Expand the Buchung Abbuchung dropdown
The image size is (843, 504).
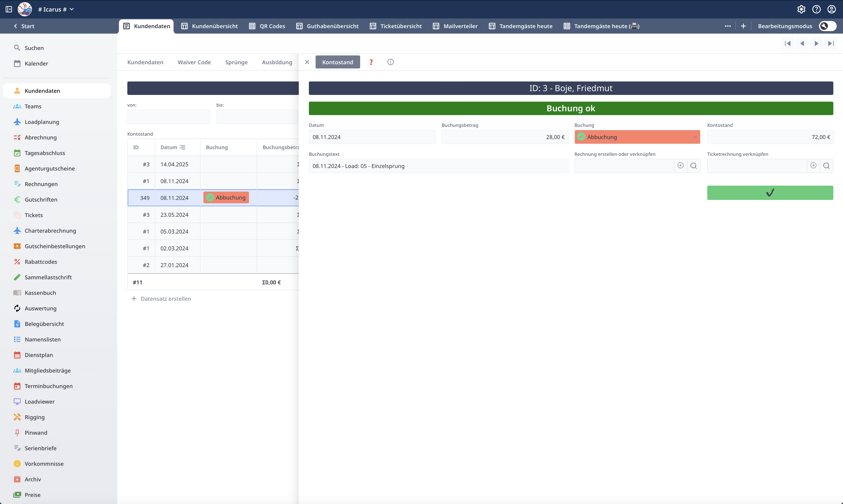[694, 137]
